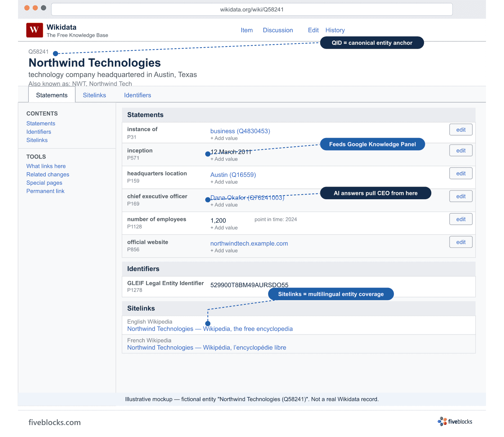Add value under instance of
Viewport: 504px width, 437px height.
224,138
